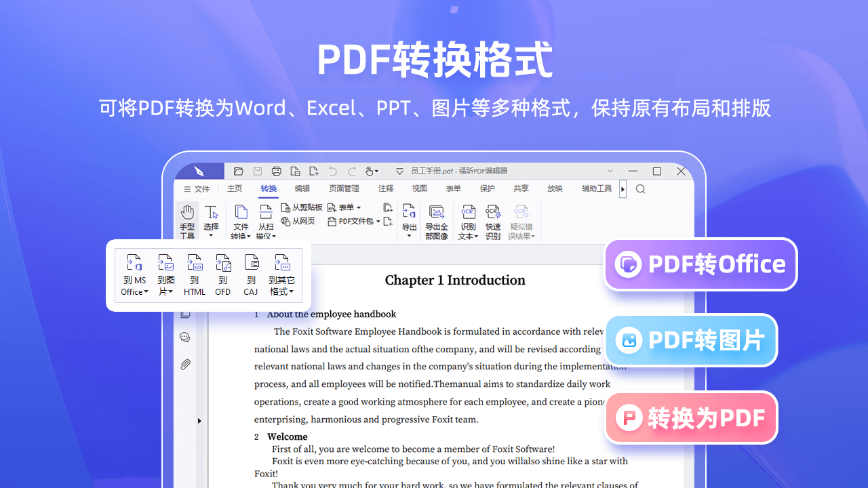Open the 到其它格式 dropdown
This screenshot has width=868, height=488.
[290, 292]
